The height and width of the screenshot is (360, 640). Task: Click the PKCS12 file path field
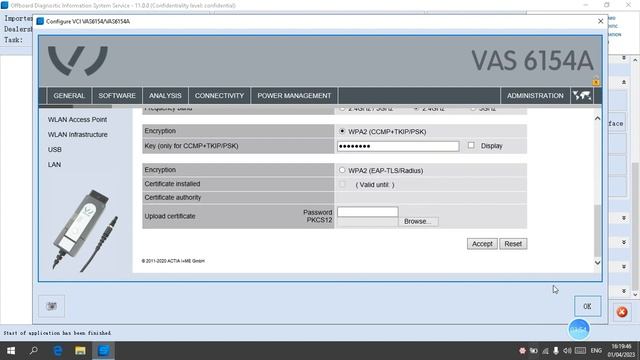pyautogui.click(x=367, y=222)
